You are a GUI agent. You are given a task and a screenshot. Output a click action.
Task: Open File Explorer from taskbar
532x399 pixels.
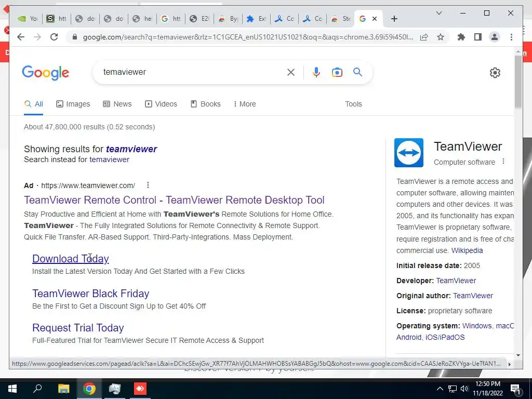(x=63, y=389)
